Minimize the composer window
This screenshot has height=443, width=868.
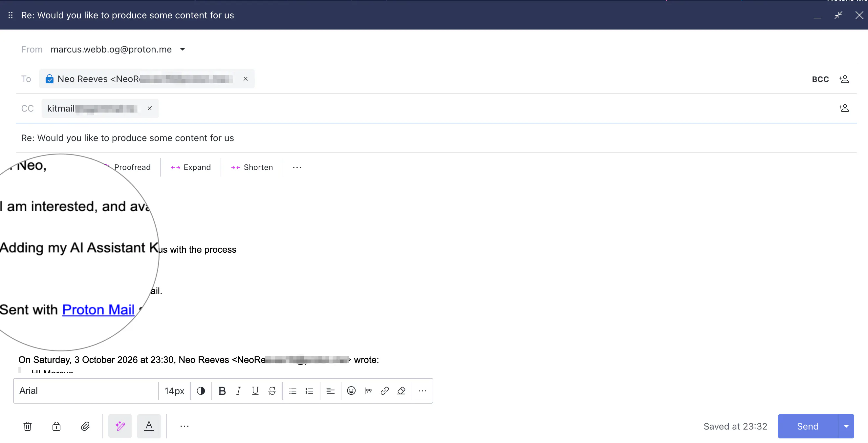pyautogui.click(x=817, y=15)
